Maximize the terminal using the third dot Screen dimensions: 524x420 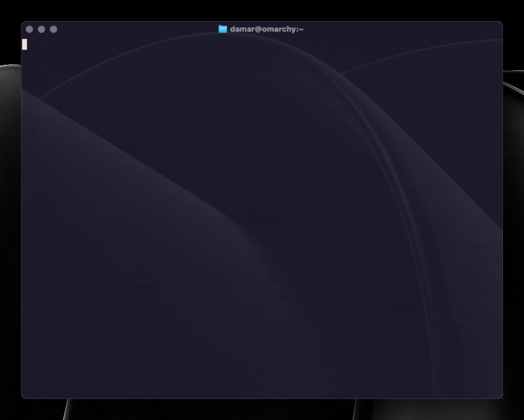pyautogui.click(x=54, y=29)
